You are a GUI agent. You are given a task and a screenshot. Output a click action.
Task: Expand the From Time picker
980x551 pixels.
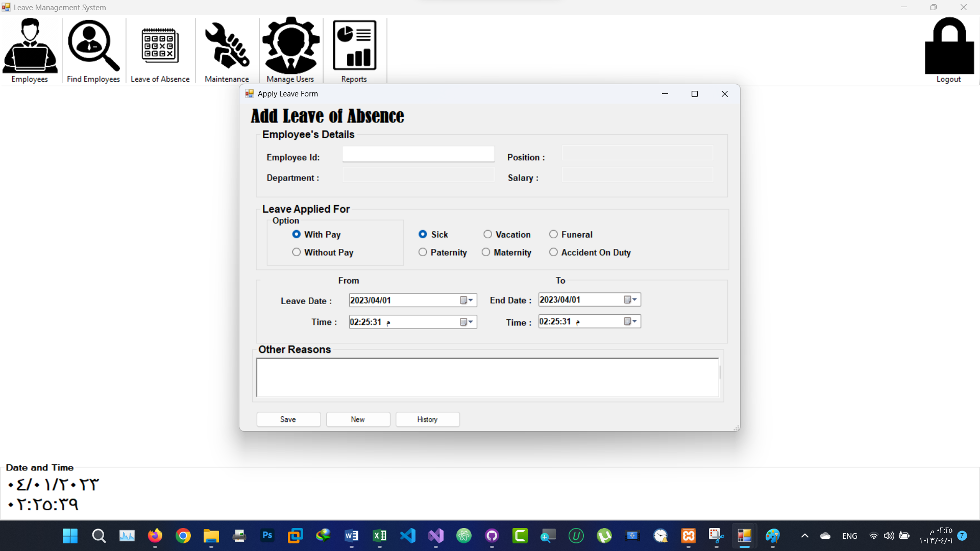coord(469,322)
